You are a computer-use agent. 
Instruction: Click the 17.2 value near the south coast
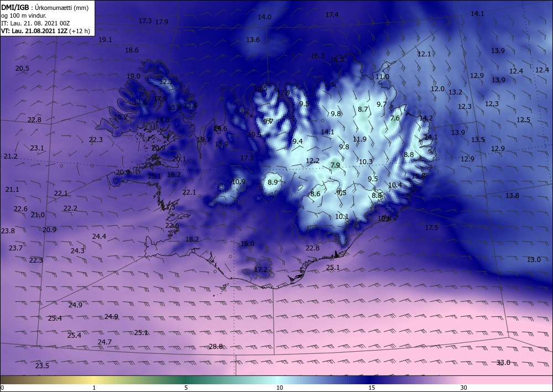point(260,269)
